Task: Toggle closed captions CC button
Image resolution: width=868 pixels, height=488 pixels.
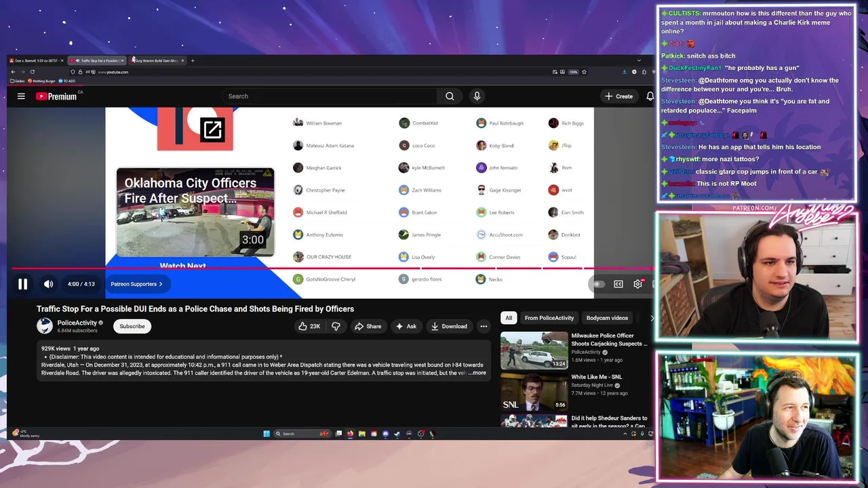Action: [618, 284]
